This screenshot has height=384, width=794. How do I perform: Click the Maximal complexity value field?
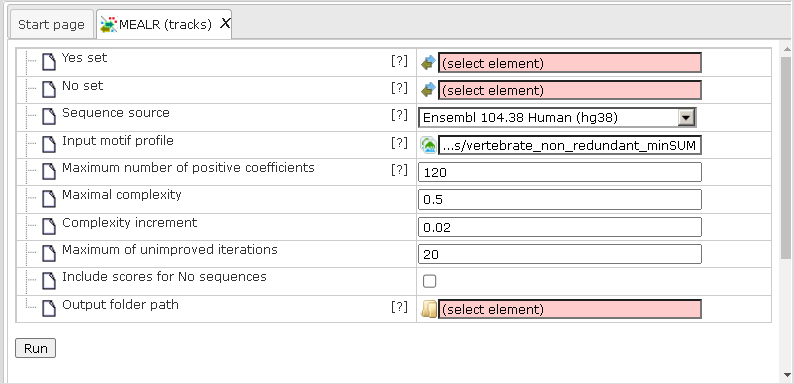pos(560,200)
